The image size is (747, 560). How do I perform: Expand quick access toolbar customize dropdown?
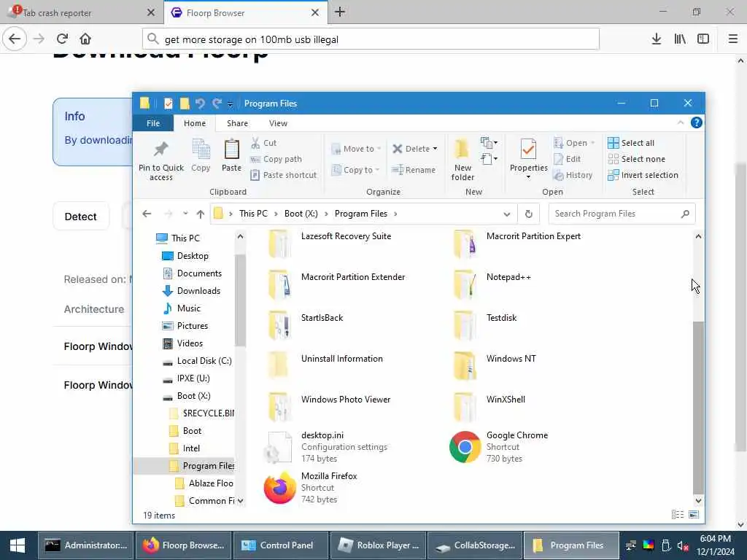click(230, 104)
